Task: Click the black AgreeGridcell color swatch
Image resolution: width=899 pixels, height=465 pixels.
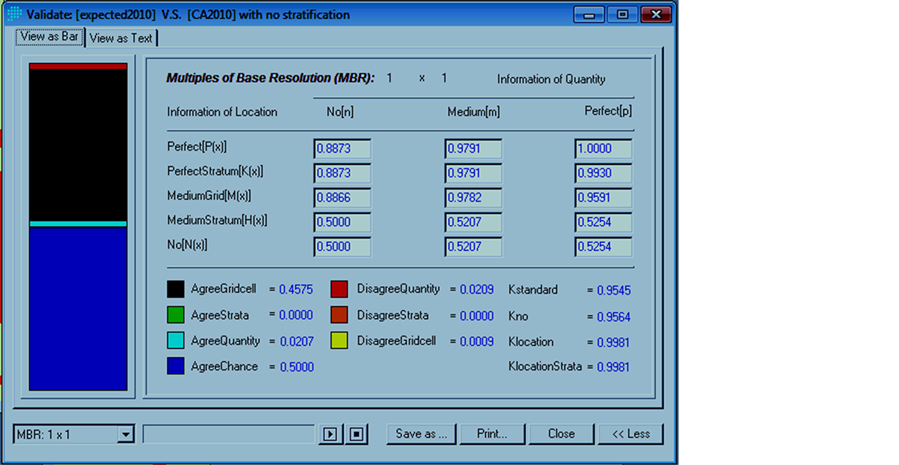Action: pyautogui.click(x=175, y=289)
